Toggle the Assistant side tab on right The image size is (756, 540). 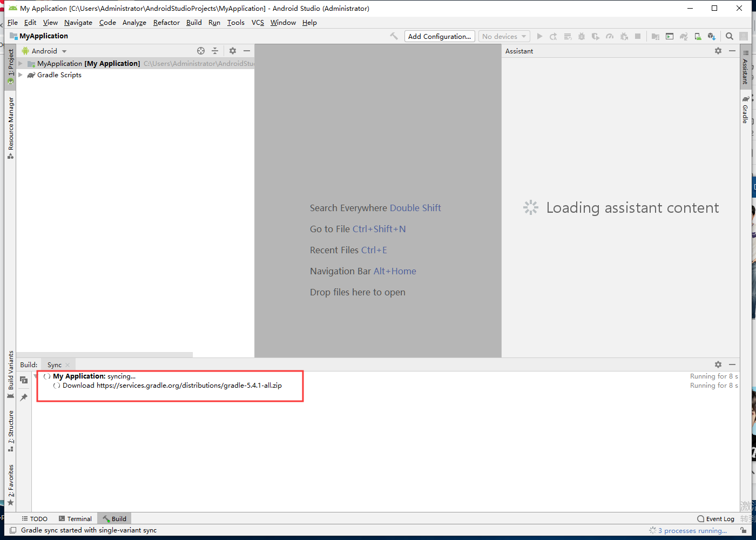point(745,67)
